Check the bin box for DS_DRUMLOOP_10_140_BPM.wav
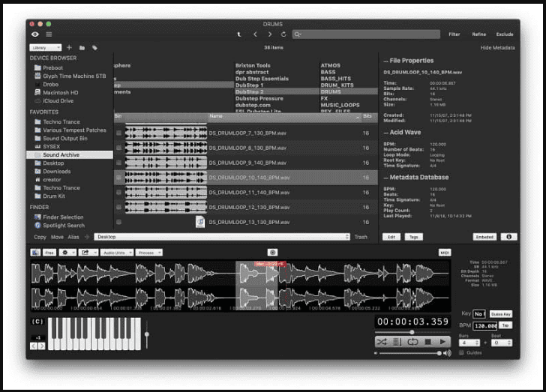The image size is (546, 392). [118, 178]
